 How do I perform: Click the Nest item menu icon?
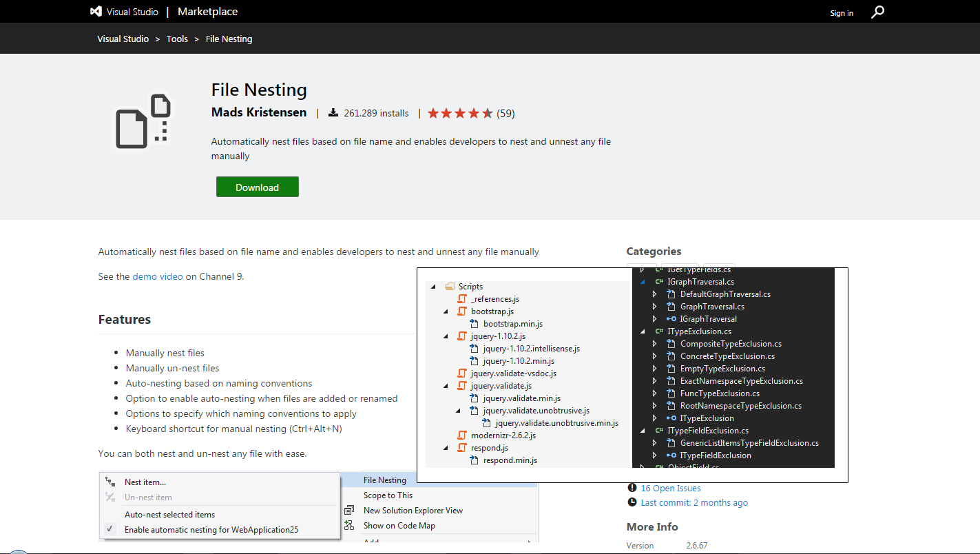(x=110, y=482)
